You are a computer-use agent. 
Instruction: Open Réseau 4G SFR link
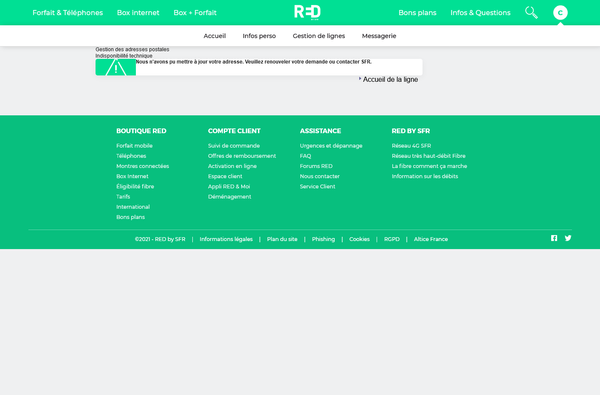[411, 146]
